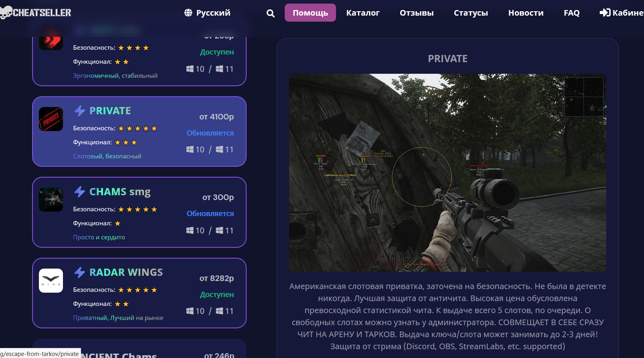Click the 'Эргономичный, стабильный' tag line
The image size is (644, 358).
115,76
